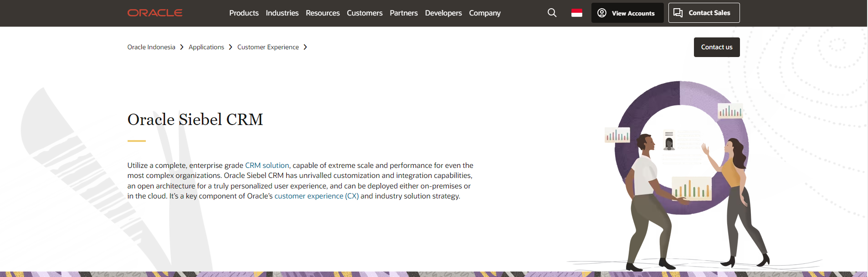The image size is (868, 277).
Task: Go to Customer Experience breadcrumb
Action: tap(268, 47)
